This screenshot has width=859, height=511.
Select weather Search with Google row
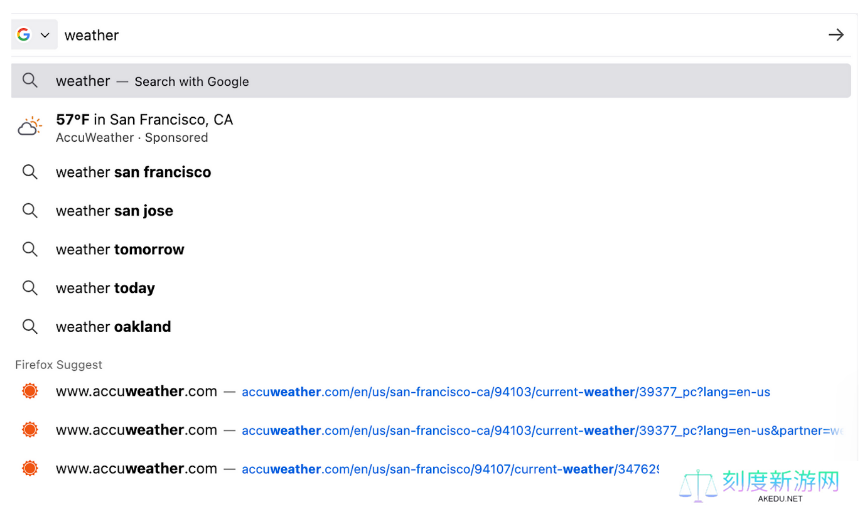point(431,81)
